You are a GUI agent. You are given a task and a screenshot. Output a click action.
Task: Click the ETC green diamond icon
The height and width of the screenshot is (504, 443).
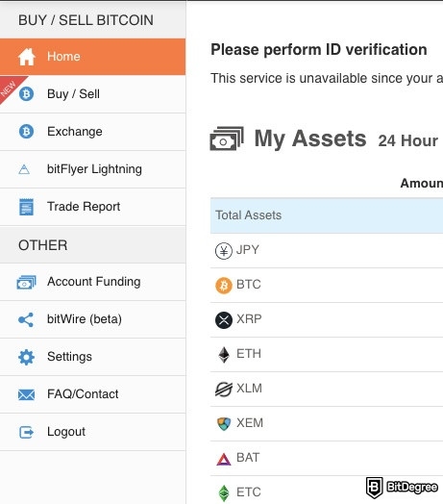[224, 492]
